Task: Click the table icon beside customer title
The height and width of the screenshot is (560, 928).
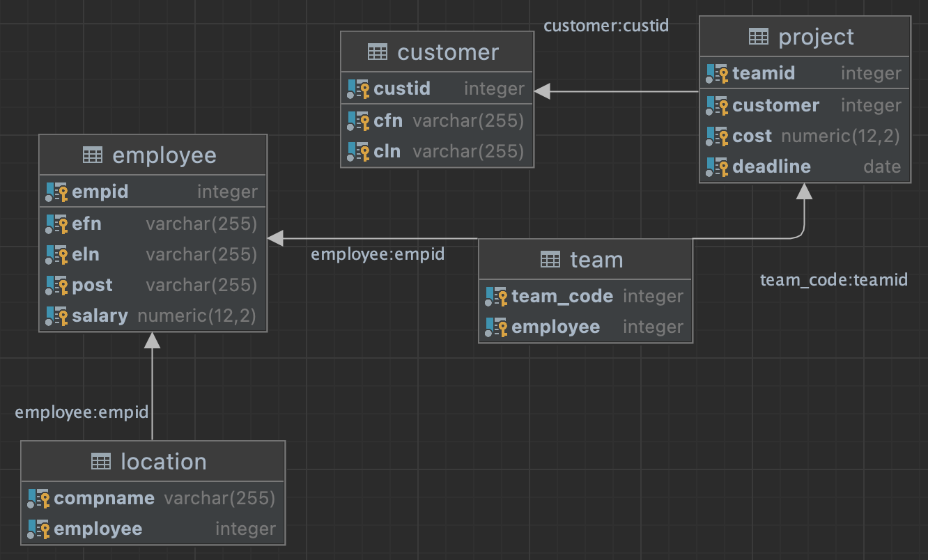Action: click(x=377, y=52)
